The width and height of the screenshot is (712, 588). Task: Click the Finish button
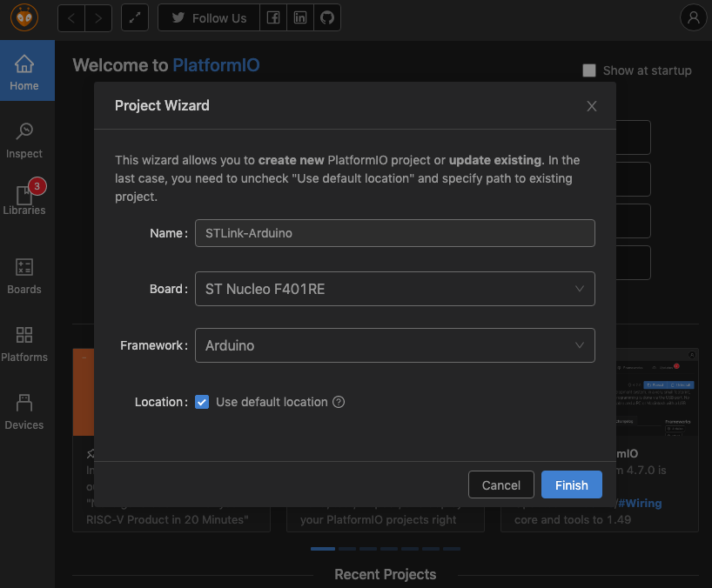pos(571,485)
